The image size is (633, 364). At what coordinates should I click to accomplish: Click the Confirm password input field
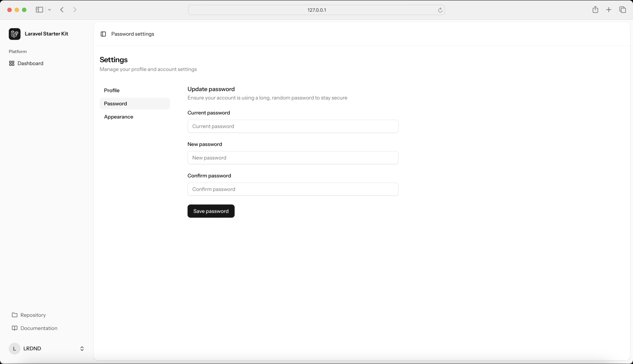(x=293, y=189)
